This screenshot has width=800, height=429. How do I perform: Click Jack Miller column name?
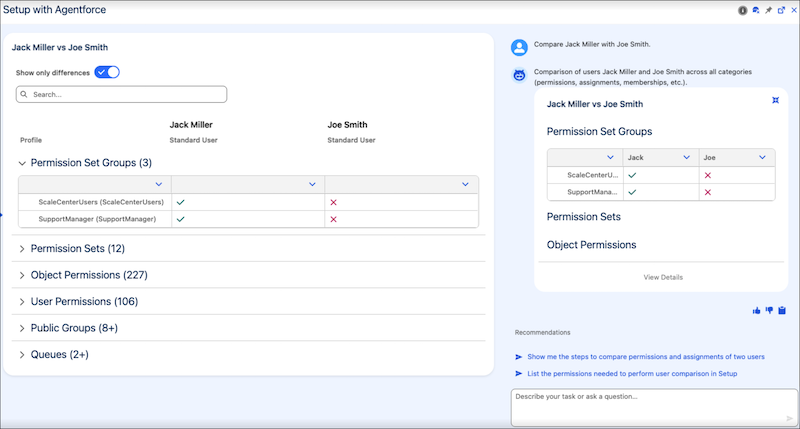(x=191, y=125)
